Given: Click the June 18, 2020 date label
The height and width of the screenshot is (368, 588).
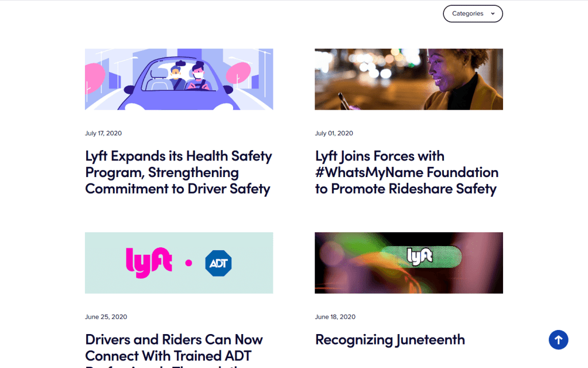Looking at the screenshot, I should tap(335, 317).
